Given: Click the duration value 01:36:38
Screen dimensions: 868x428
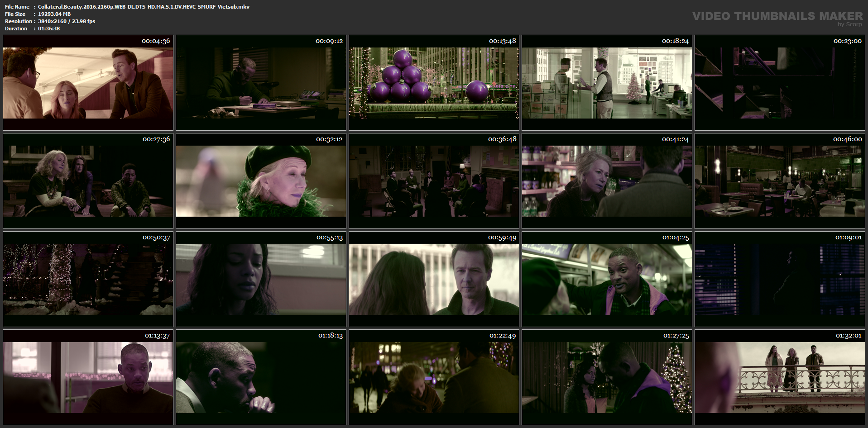Looking at the screenshot, I should (x=49, y=29).
